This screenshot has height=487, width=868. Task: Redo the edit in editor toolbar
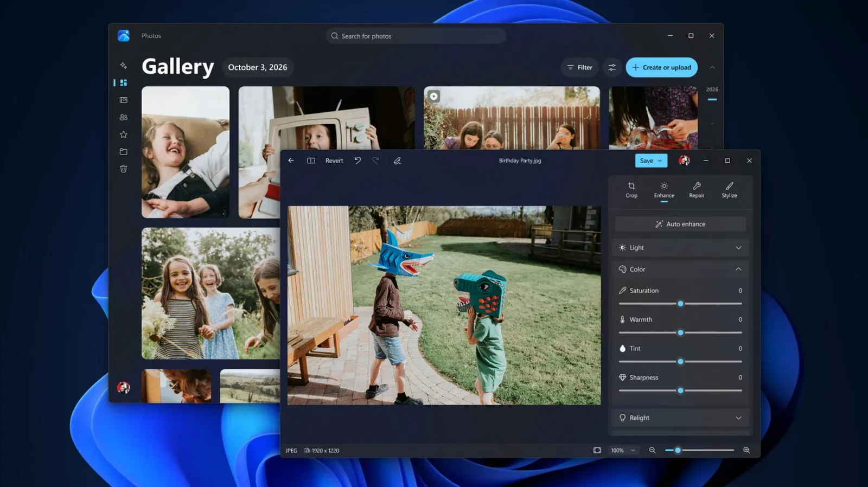pyautogui.click(x=375, y=161)
